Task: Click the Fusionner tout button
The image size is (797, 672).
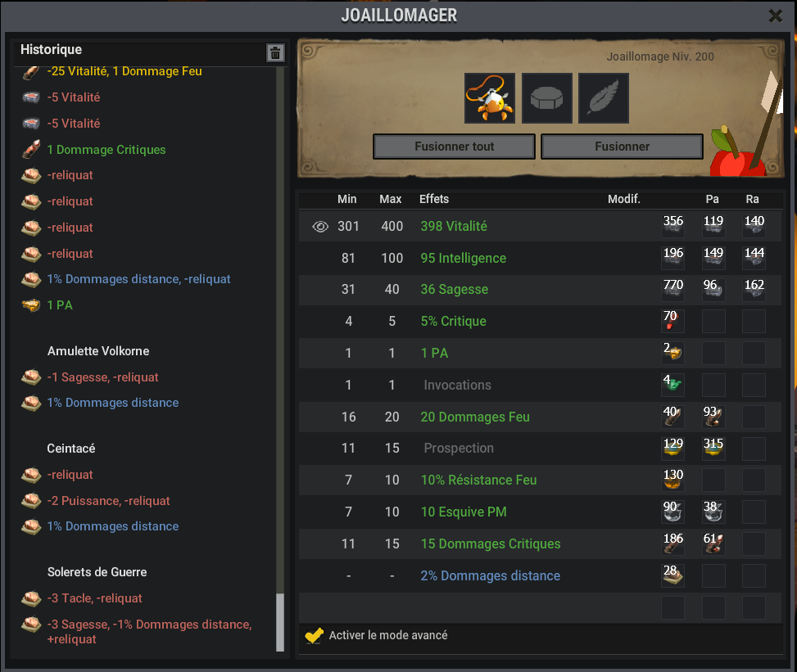Action: 454,147
